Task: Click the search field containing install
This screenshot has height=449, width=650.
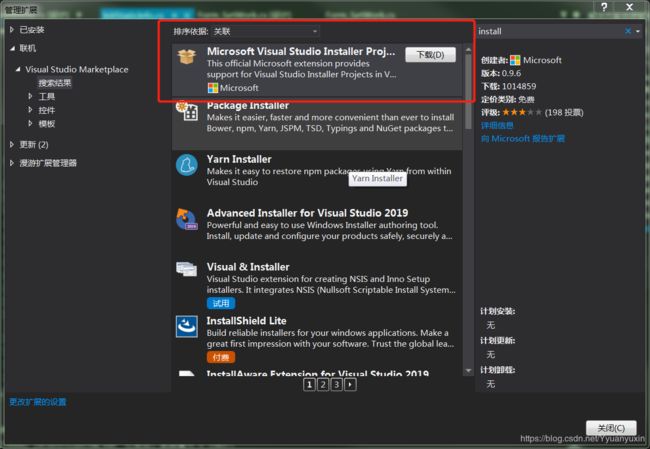Action: [x=549, y=32]
